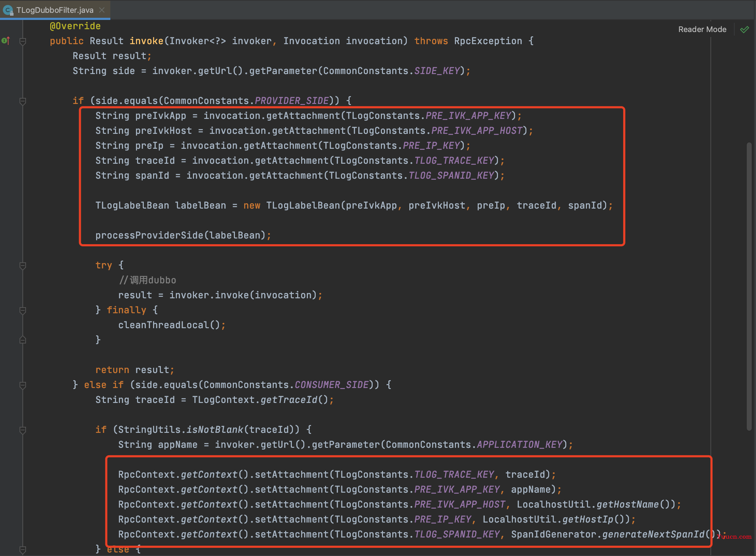Collapse the CONSUMER_SIDE else-if fold marker

[23, 385]
